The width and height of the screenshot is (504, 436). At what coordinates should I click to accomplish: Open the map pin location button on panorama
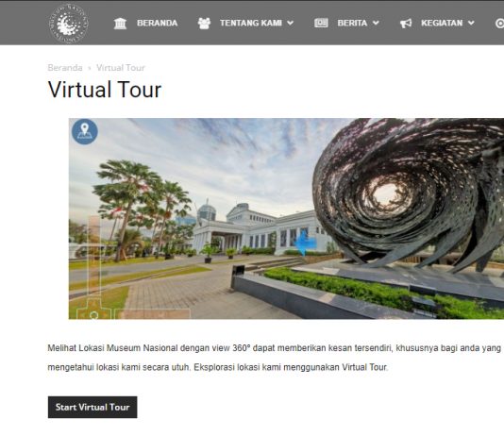85,132
